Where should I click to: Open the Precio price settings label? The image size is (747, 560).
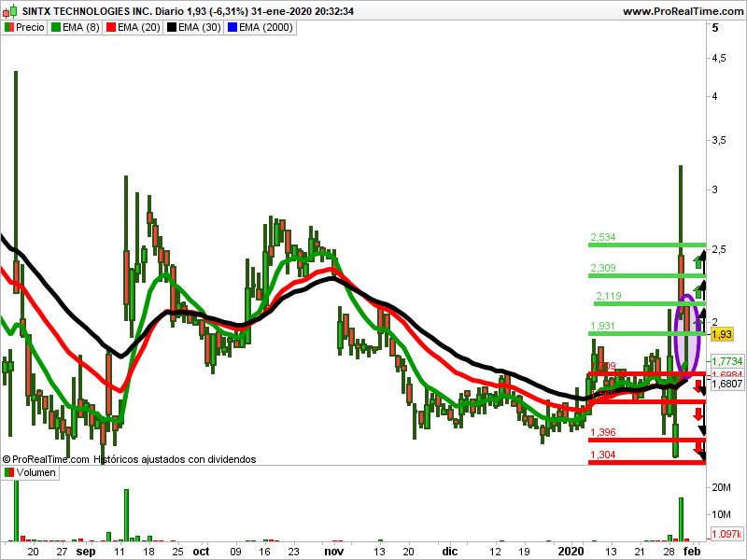pos(30,27)
